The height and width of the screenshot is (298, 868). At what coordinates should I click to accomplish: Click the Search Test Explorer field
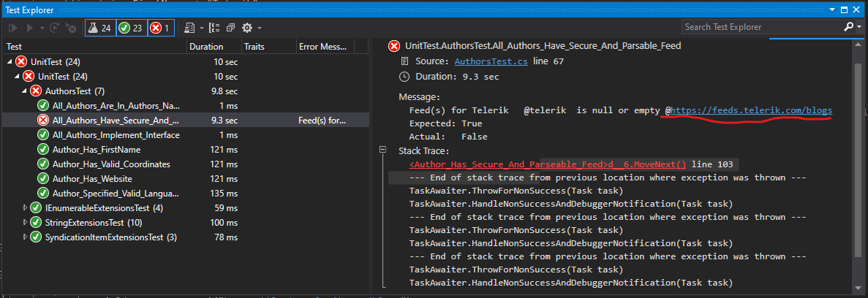click(x=761, y=26)
